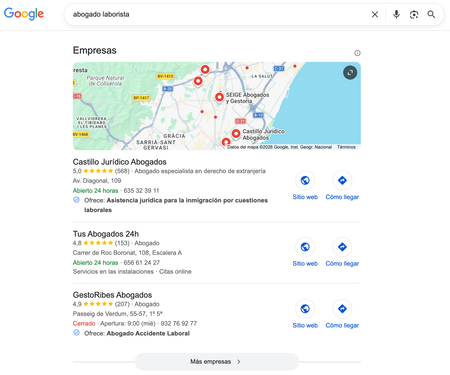Click the Google logo

pos(24,14)
